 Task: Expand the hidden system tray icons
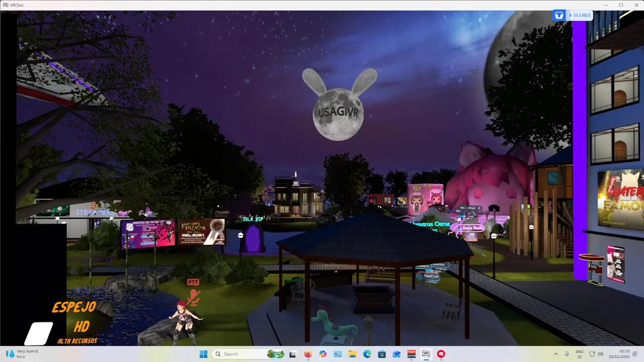556,354
